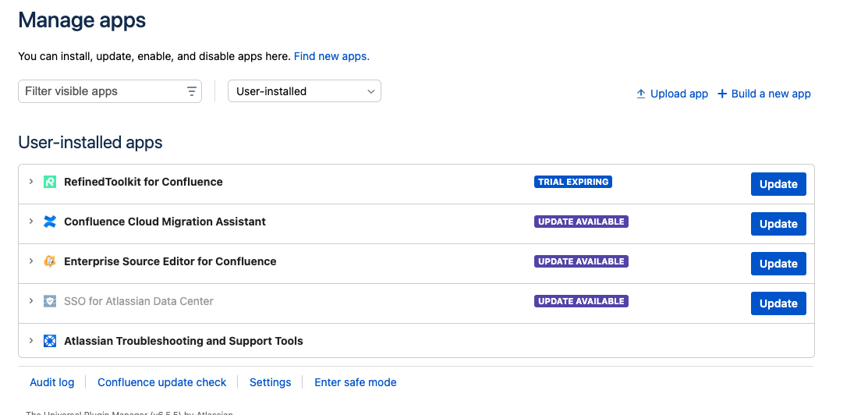Open the Find new apps link
868x415 pixels.
click(x=331, y=56)
